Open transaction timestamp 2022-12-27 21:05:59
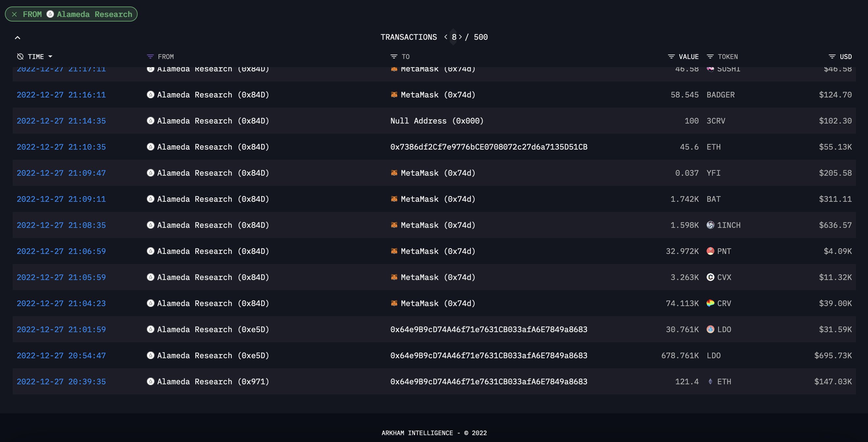Image resolution: width=868 pixels, height=442 pixels. [x=61, y=277]
